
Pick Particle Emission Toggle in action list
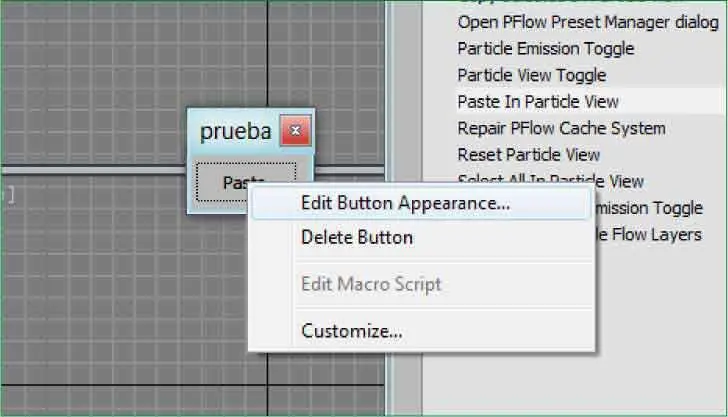[546, 48]
